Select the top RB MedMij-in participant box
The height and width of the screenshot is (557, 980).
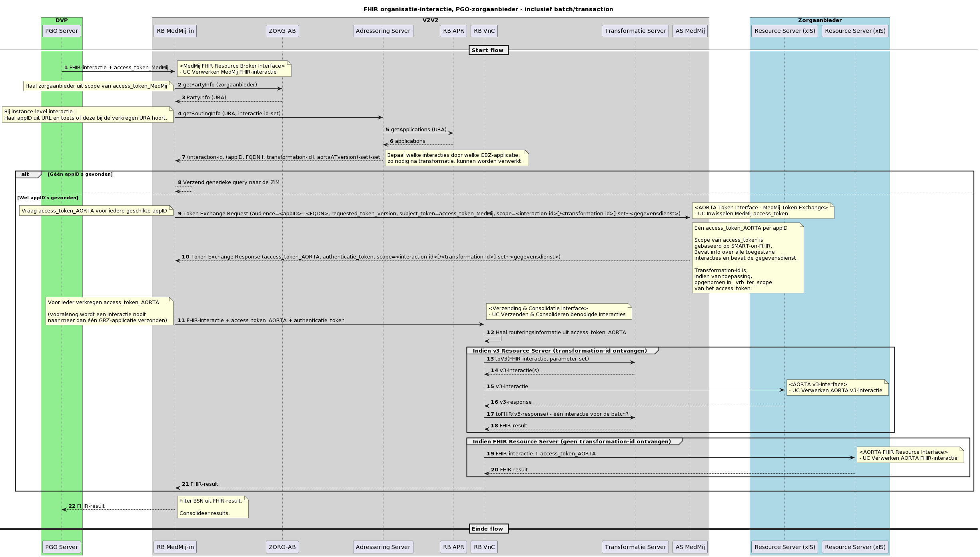175,31
